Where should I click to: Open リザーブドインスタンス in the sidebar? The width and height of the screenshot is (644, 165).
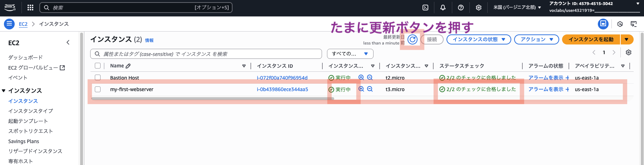coord(35,151)
